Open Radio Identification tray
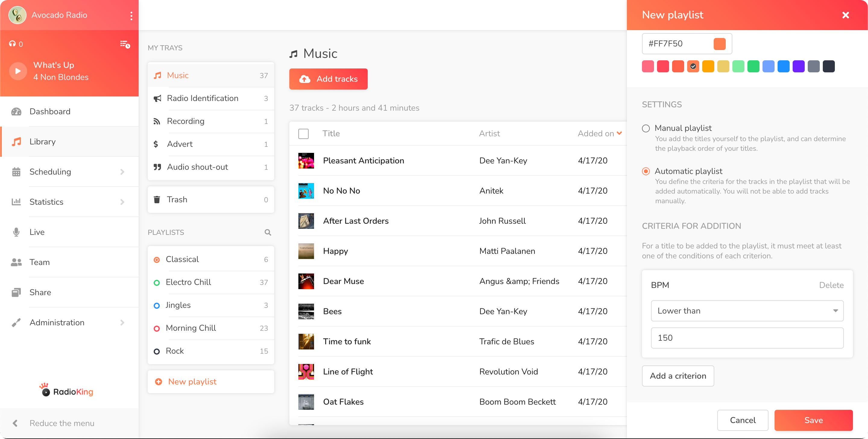The height and width of the screenshot is (439, 868). [x=211, y=98]
